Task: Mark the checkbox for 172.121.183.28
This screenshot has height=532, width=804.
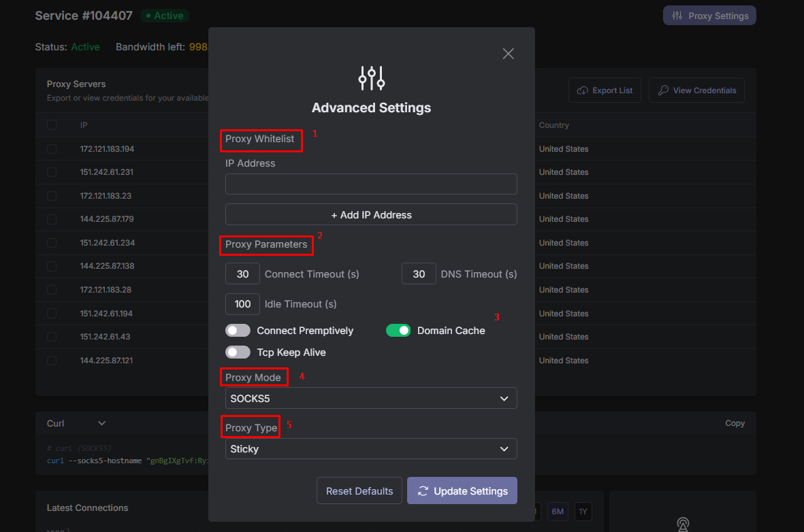Action: (x=52, y=290)
